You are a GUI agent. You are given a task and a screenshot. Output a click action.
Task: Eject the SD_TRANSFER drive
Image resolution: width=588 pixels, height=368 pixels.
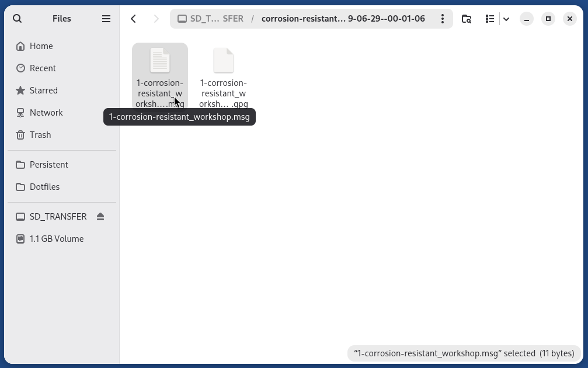tap(100, 216)
